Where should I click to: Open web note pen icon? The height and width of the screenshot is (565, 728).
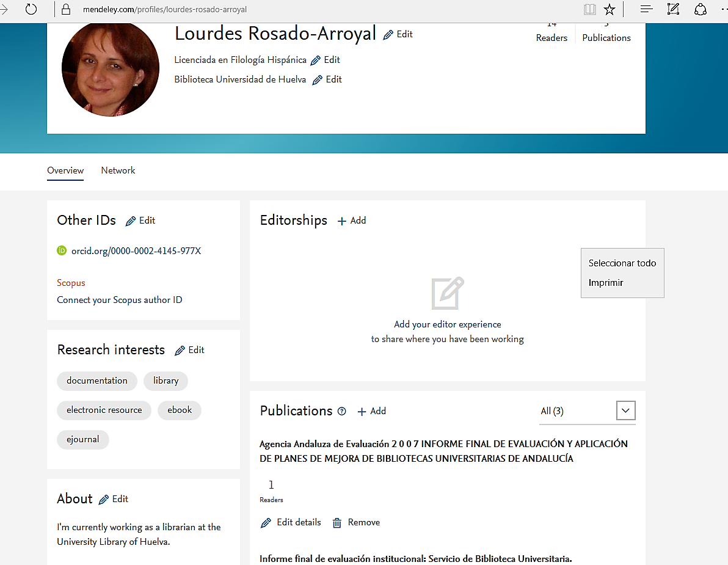[673, 9]
